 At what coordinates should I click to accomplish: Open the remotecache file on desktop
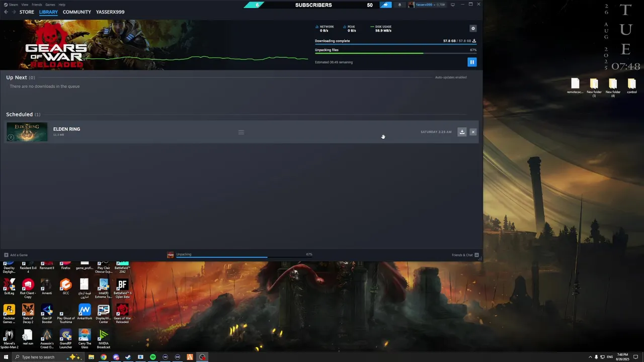pos(575,86)
